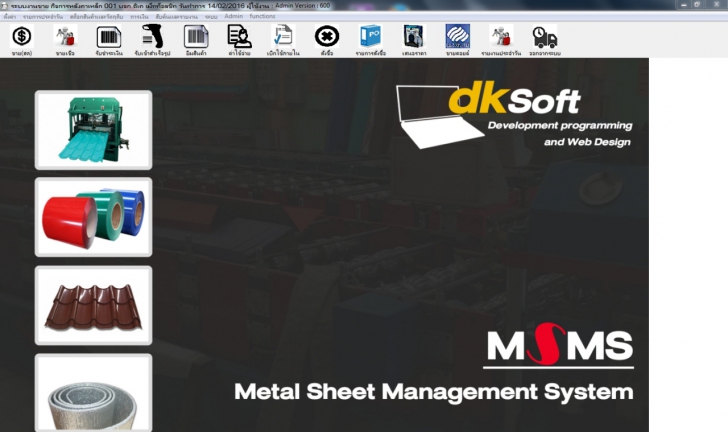Click the brown roof tile sheet thumbnail

tap(93, 305)
